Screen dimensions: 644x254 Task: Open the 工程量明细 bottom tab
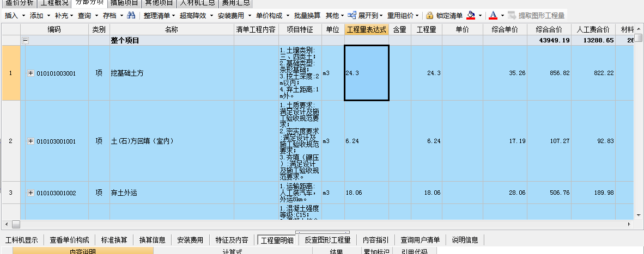point(277,240)
